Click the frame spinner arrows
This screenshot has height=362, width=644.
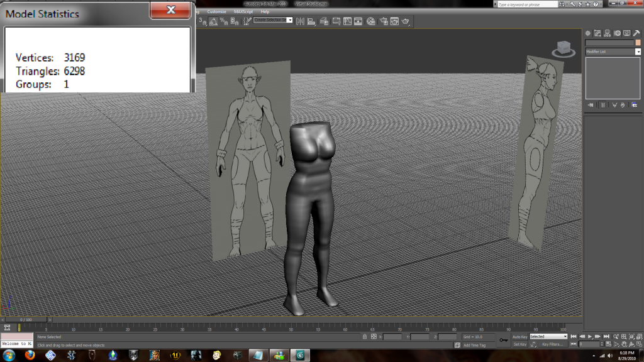[602, 344]
